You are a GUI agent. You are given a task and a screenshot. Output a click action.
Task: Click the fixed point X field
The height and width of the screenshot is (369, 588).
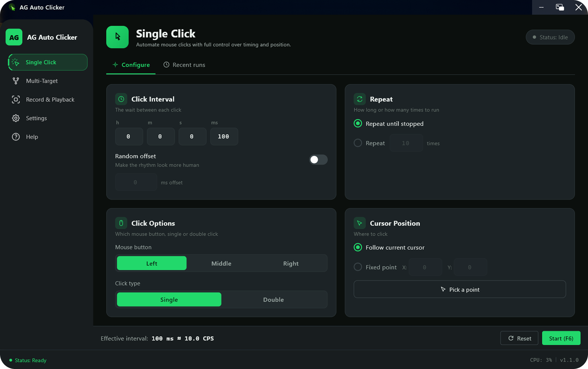[x=425, y=267]
